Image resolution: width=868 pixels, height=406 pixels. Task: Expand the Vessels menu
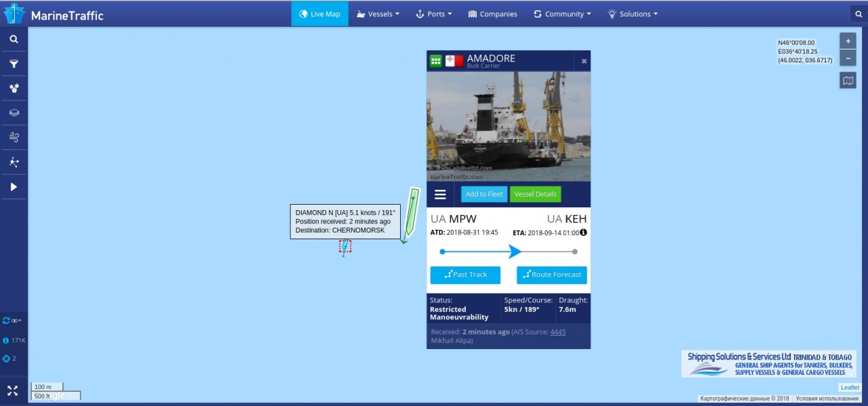click(378, 14)
